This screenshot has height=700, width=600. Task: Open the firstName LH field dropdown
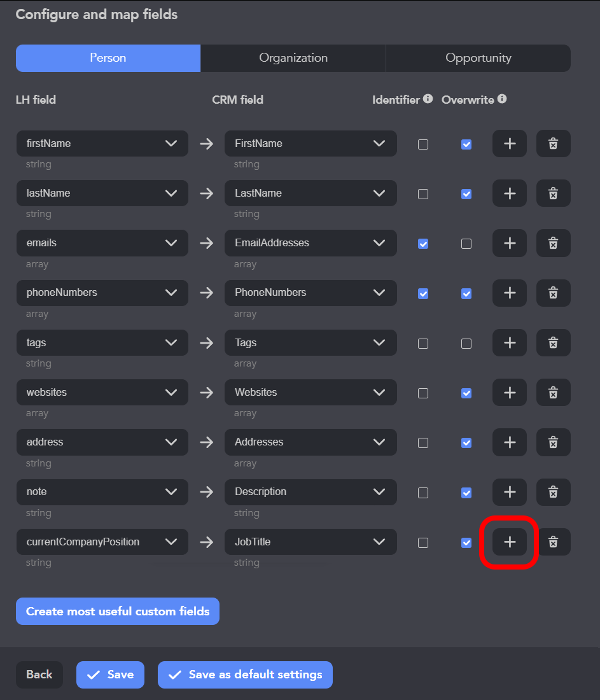pos(102,144)
